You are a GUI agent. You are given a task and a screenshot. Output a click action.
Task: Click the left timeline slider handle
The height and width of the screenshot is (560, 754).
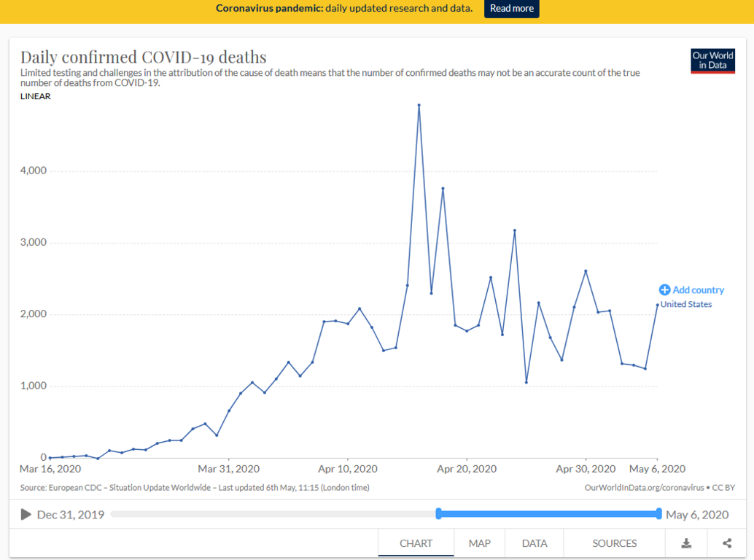click(438, 514)
